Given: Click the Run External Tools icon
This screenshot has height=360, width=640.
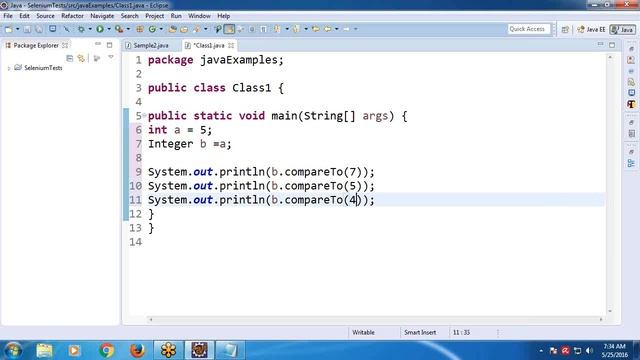Looking at the screenshot, I should click(119, 29).
